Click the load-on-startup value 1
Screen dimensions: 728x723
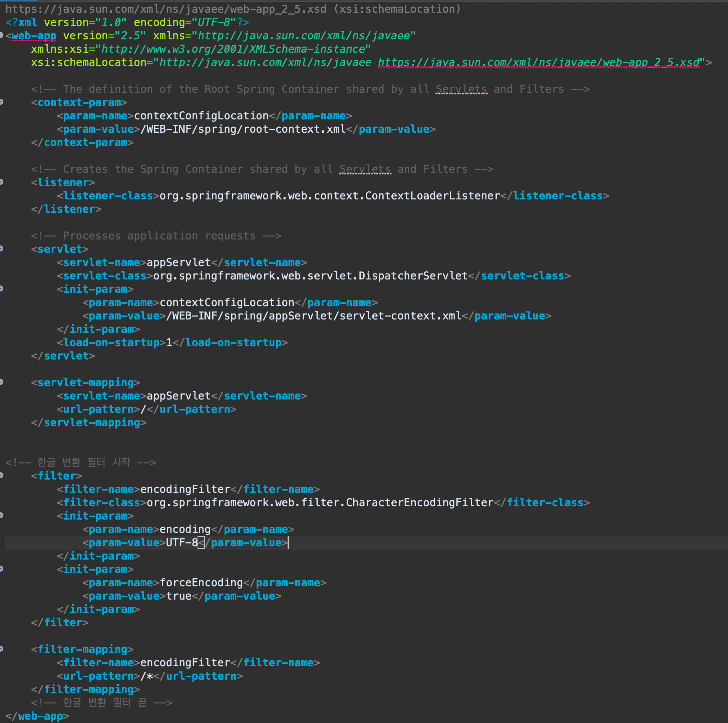(169, 343)
